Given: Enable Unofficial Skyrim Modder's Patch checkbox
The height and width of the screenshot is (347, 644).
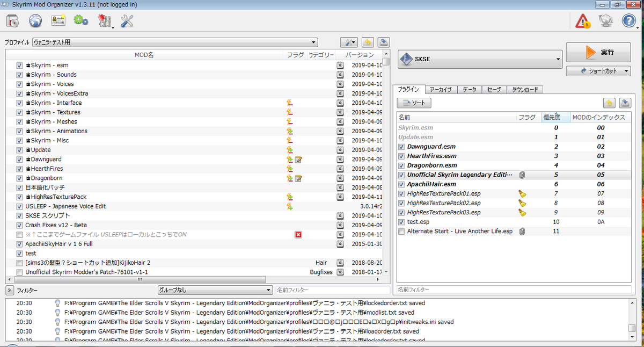Looking at the screenshot, I should tap(19, 272).
